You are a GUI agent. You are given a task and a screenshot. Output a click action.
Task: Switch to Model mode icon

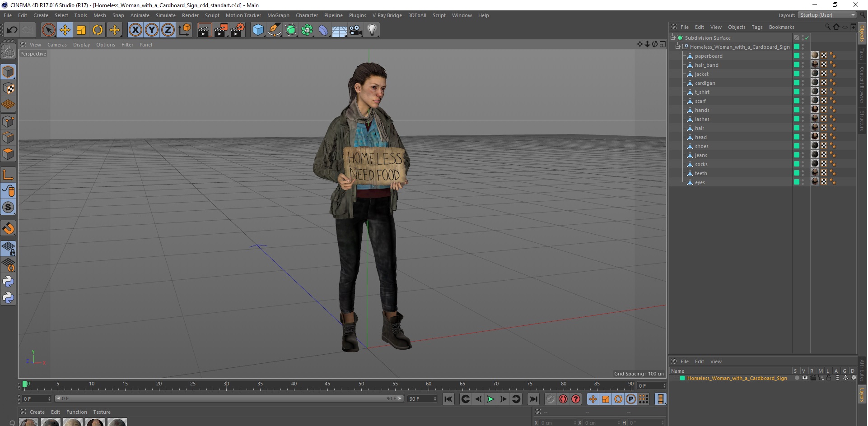8,72
